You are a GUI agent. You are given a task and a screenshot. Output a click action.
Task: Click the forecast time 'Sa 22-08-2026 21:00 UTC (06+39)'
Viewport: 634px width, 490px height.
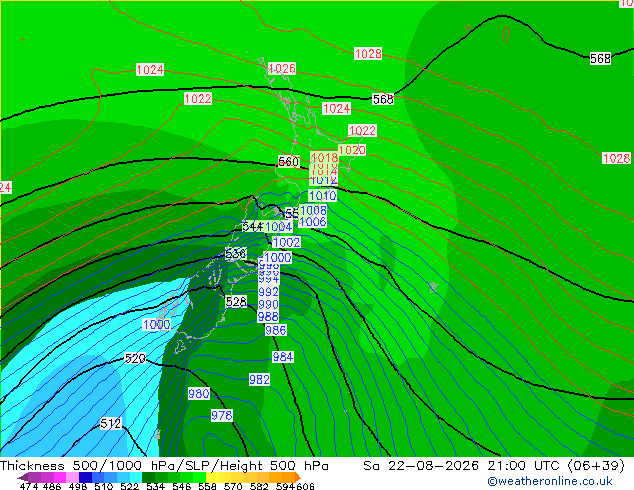pos(494,466)
